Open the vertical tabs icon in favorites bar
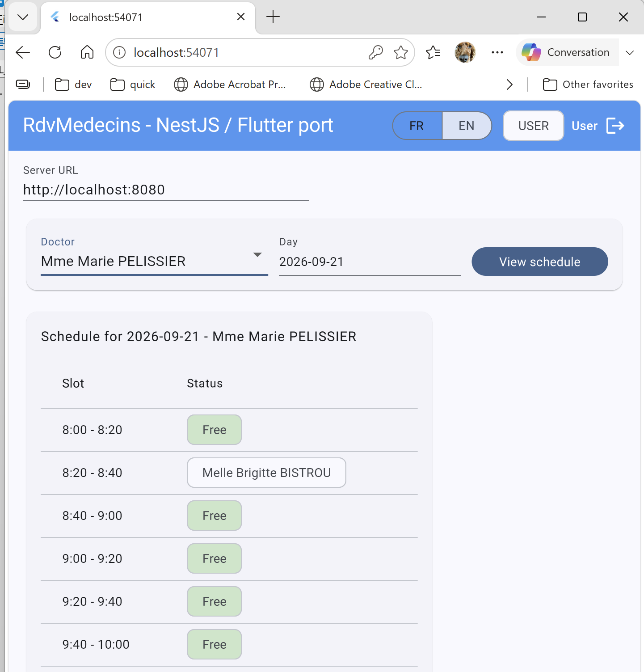644x672 pixels. click(x=23, y=84)
